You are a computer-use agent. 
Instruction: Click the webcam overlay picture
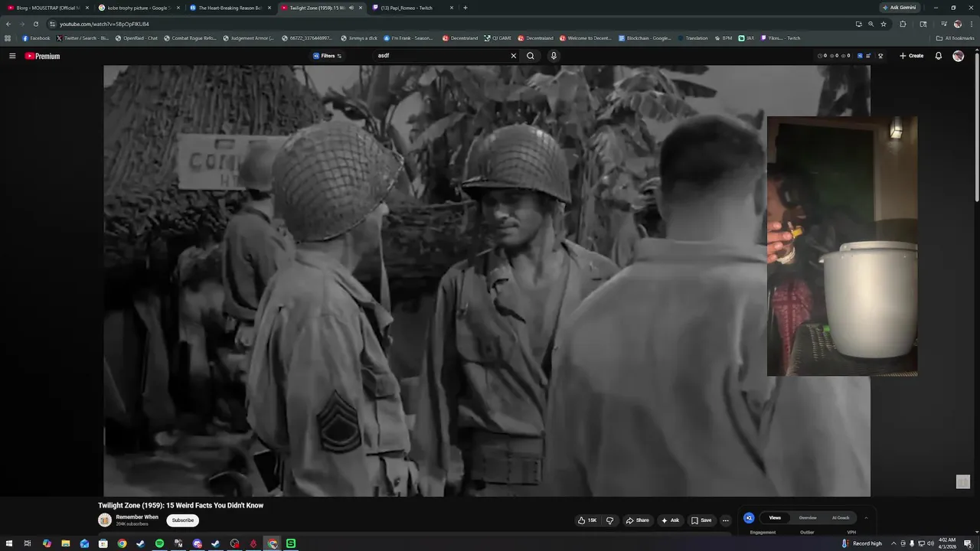click(x=842, y=246)
